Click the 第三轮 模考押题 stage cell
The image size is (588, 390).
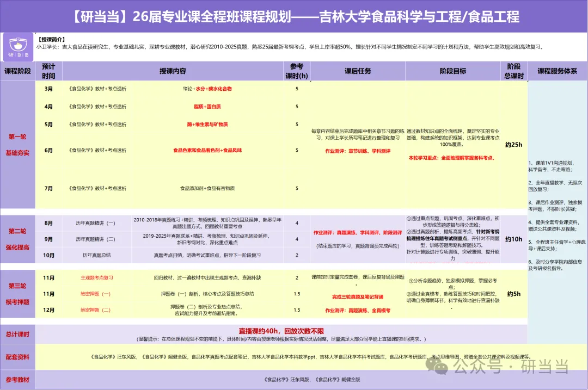[17, 294]
